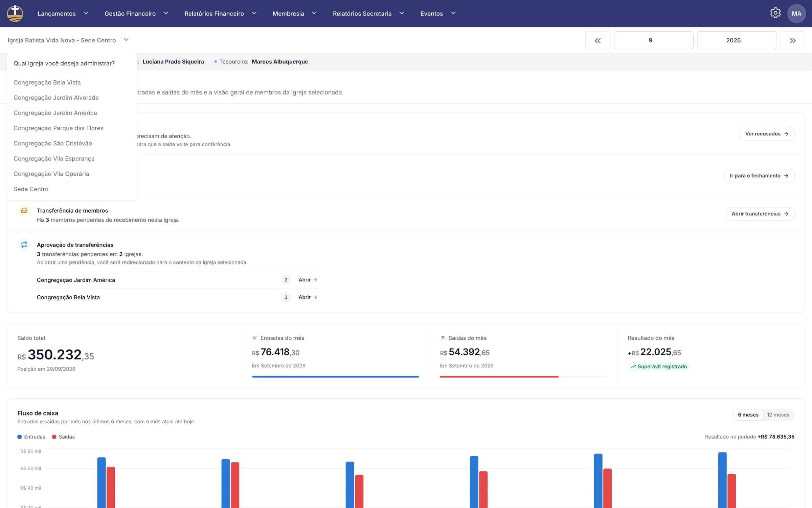Click Abrir transferências button

point(760,214)
